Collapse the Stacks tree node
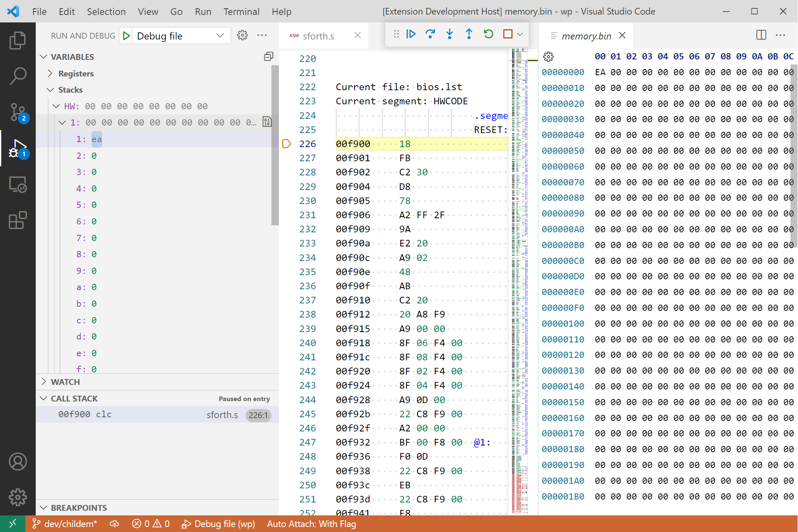 50,90
